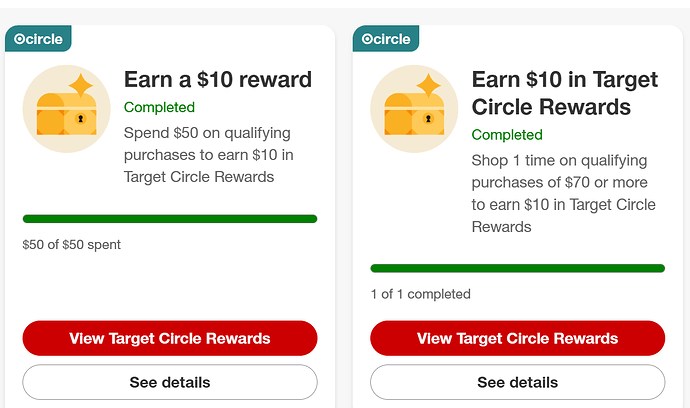690x408 pixels.
Task: Select the 'Earn $10 in Target Circle Rewards' heading
Action: (x=565, y=93)
